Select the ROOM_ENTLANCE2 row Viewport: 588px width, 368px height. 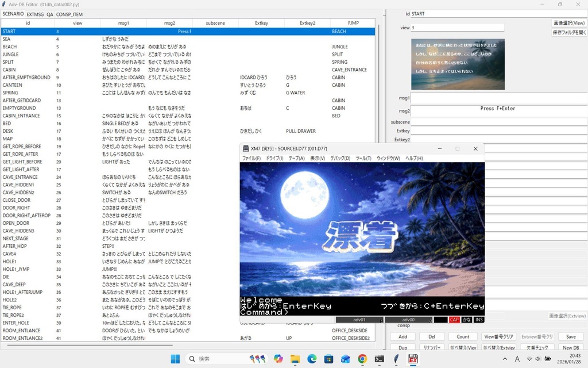coord(188,338)
